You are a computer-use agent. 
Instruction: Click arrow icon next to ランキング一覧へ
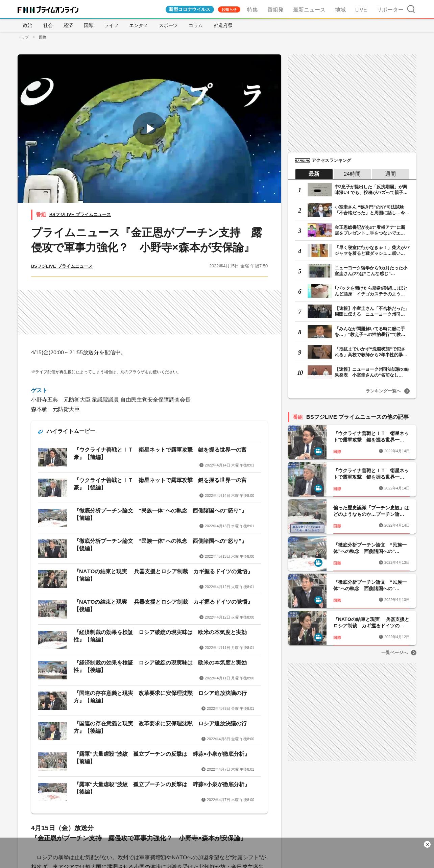pyautogui.click(x=407, y=391)
